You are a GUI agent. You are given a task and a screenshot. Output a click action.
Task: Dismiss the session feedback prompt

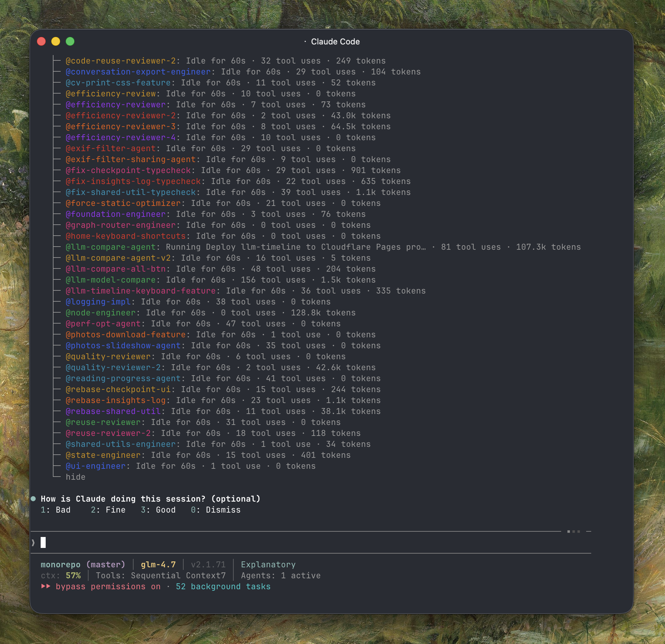click(216, 510)
